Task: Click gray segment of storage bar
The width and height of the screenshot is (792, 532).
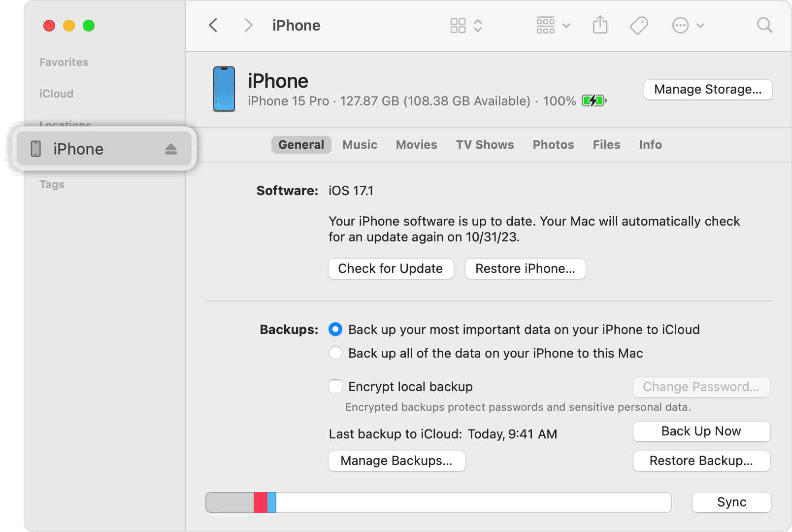Action: pyautogui.click(x=230, y=502)
